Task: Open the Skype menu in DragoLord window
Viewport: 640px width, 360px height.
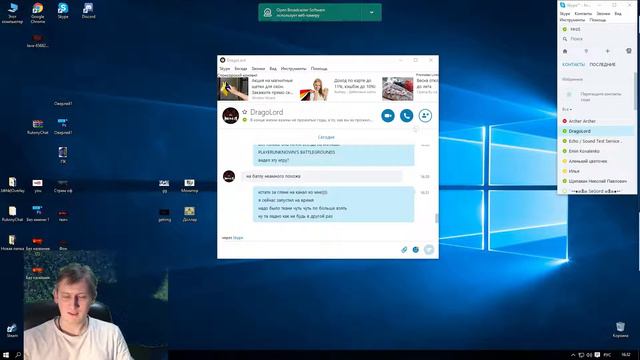Action: point(225,69)
